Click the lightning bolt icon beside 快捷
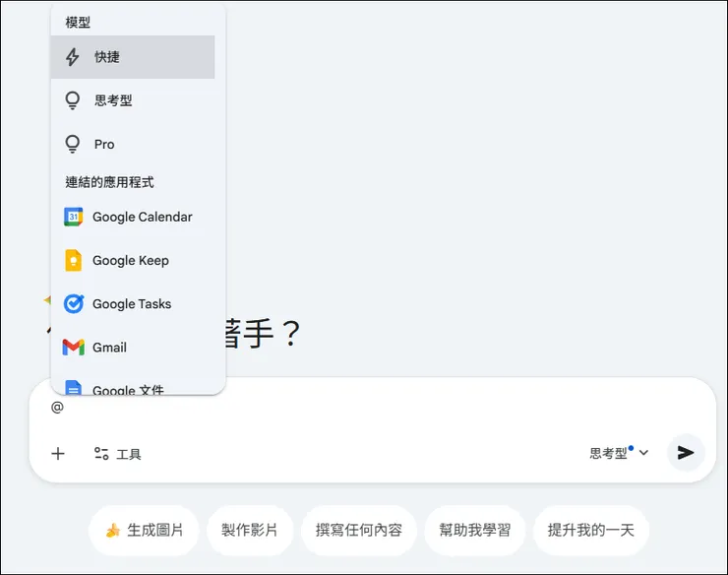728x575 pixels. click(x=73, y=57)
